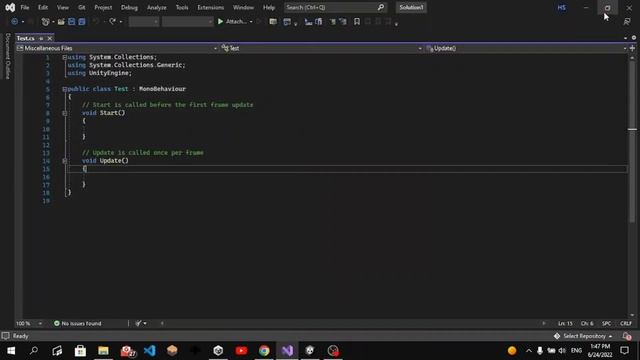Open the Tools menu

point(182,7)
